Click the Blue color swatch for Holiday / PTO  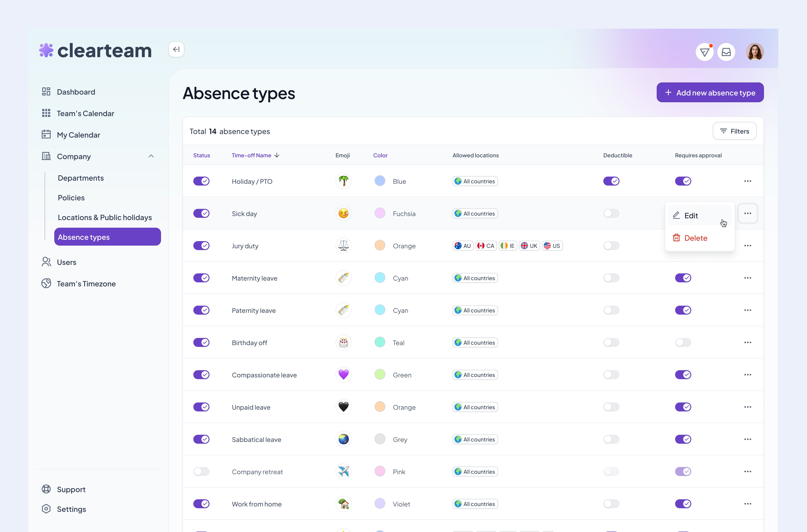tap(380, 180)
